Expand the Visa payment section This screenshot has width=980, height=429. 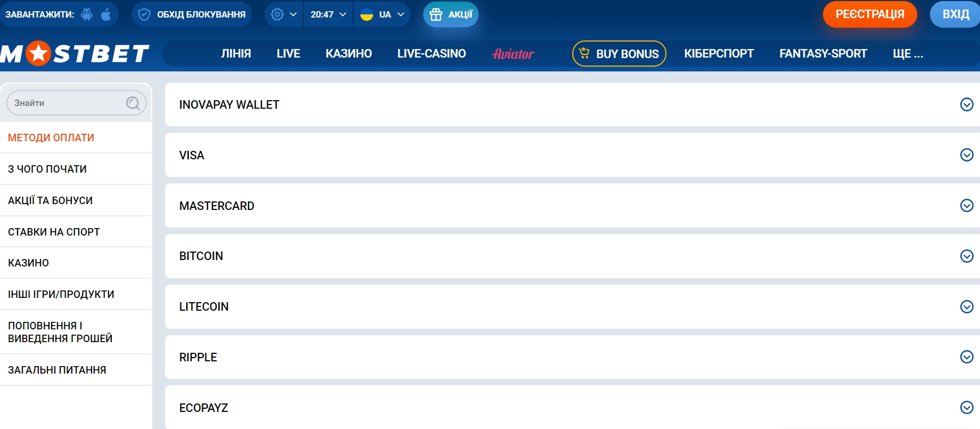coord(967,155)
